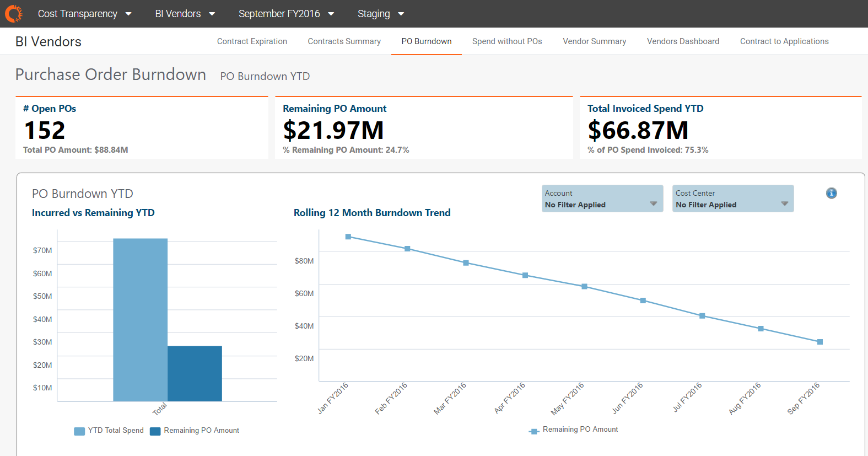The width and height of the screenshot is (868, 456).
Task: Click the Apptio logo icon
Action: (x=14, y=14)
